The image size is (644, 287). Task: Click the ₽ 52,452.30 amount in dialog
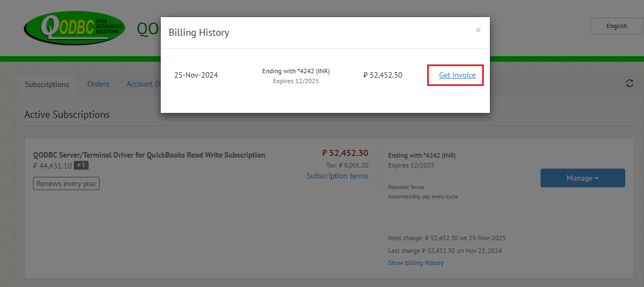click(x=383, y=75)
